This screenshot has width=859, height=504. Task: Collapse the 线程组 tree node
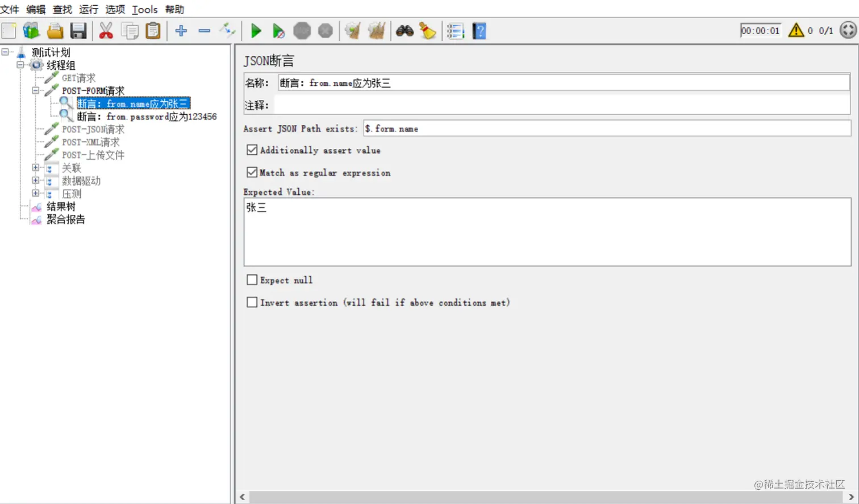pyautogui.click(x=20, y=65)
